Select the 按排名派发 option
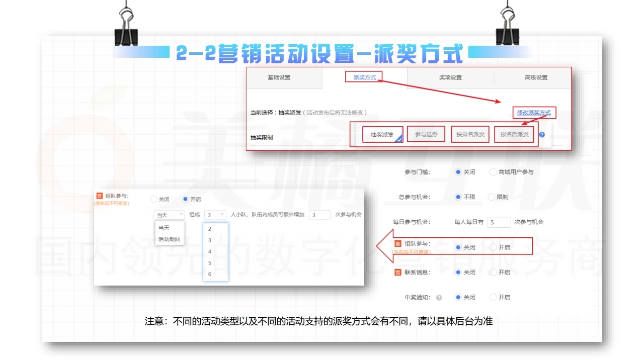Viewport: 644px width, 362px height. click(x=470, y=134)
